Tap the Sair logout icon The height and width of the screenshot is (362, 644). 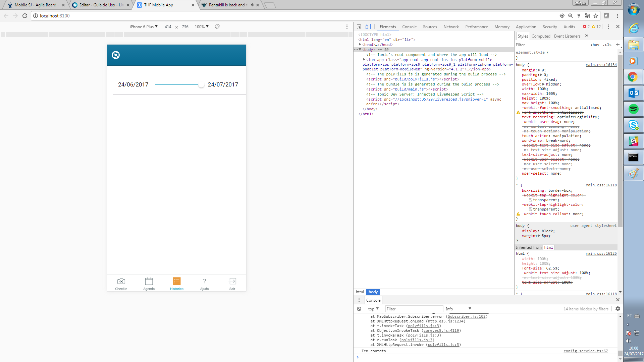tap(232, 281)
